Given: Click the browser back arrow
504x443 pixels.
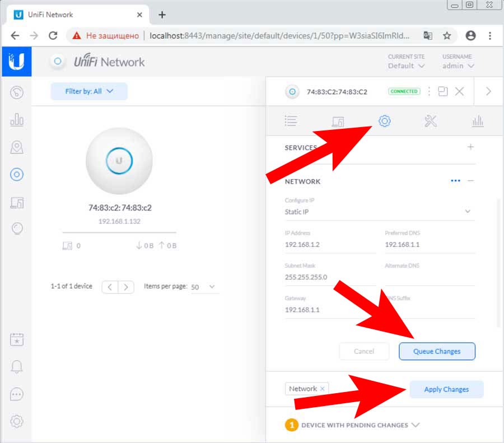Looking at the screenshot, I should pyautogui.click(x=15, y=35).
